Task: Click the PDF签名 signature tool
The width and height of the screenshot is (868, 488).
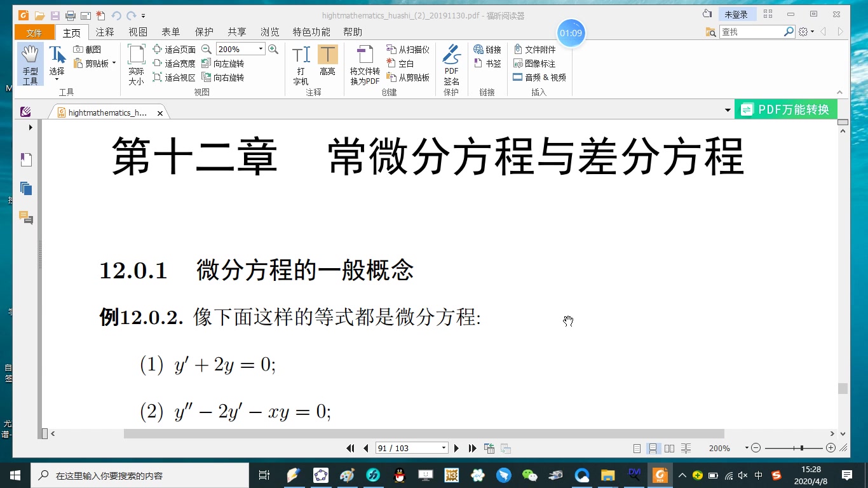Action: pyautogui.click(x=451, y=60)
